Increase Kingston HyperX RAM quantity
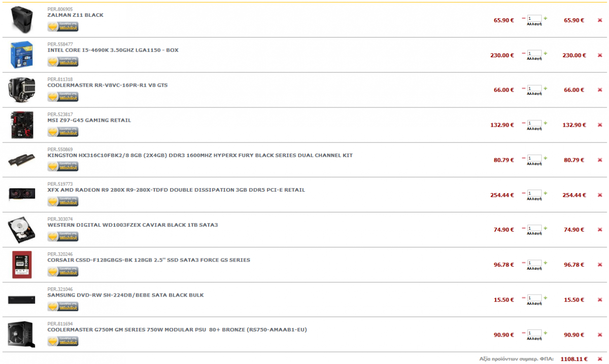This screenshot has height=364, width=609. (x=546, y=158)
